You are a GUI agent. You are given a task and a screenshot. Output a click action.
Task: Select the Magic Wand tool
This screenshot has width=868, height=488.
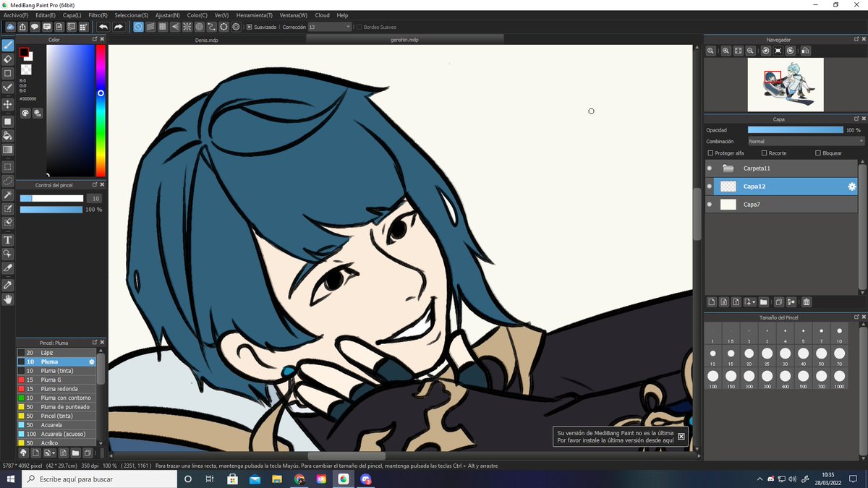8,195
